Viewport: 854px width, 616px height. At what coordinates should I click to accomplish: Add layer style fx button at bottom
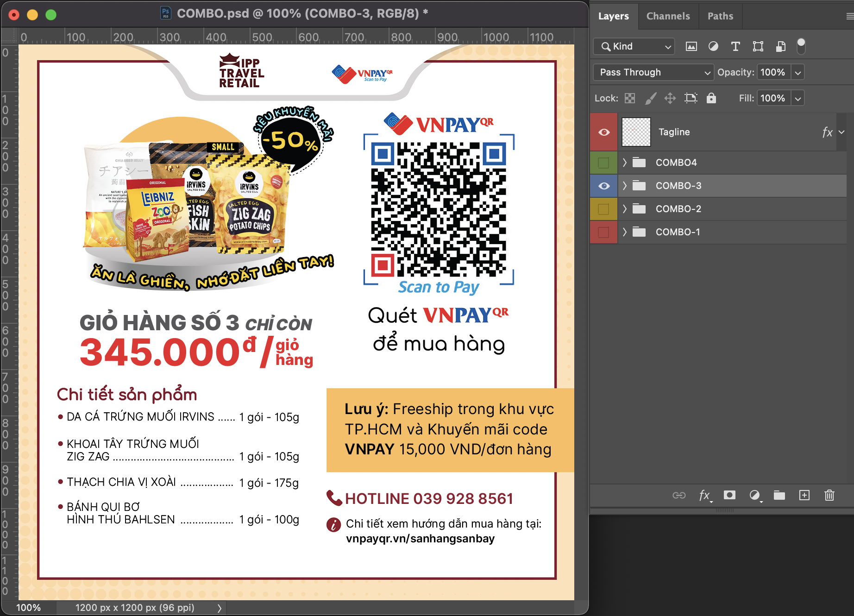pyautogui.click(x=705, y=495)
